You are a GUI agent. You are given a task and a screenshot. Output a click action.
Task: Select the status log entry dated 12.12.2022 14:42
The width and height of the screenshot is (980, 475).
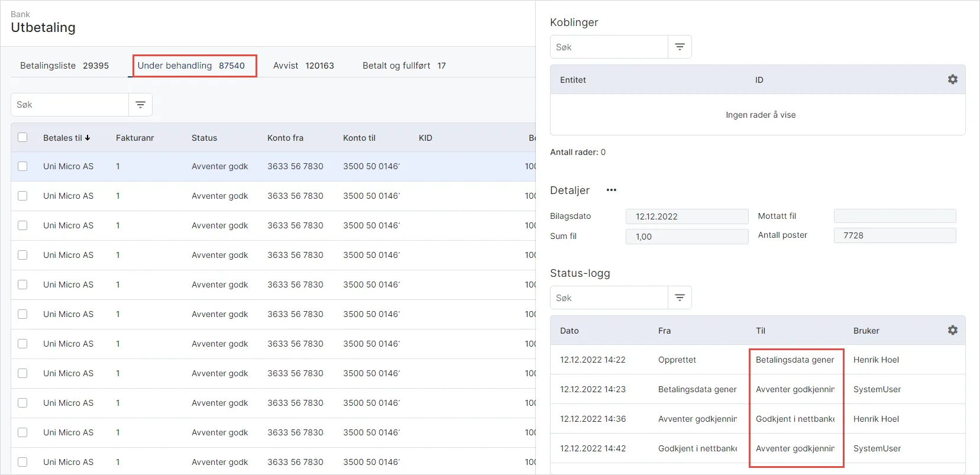point(758,448)
